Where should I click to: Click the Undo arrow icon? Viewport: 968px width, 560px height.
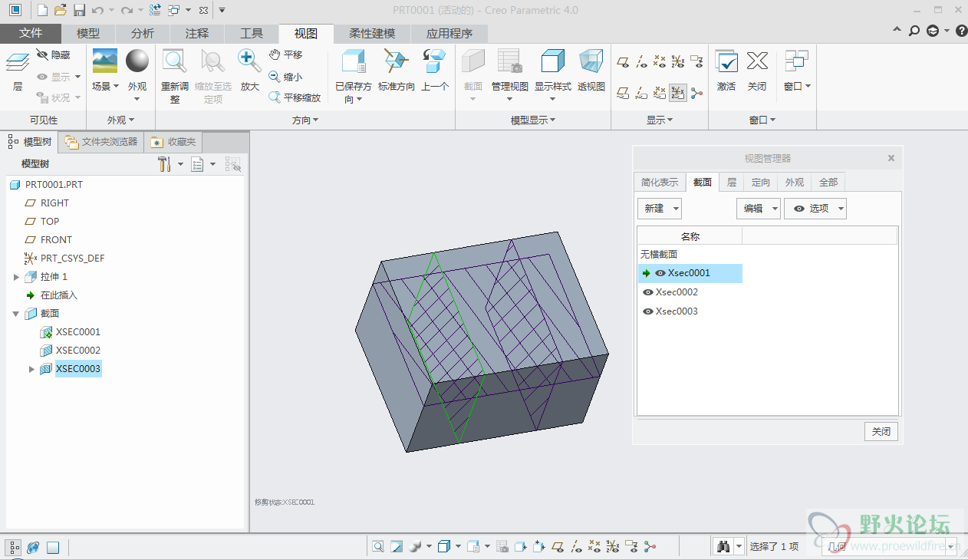(97, 10)
